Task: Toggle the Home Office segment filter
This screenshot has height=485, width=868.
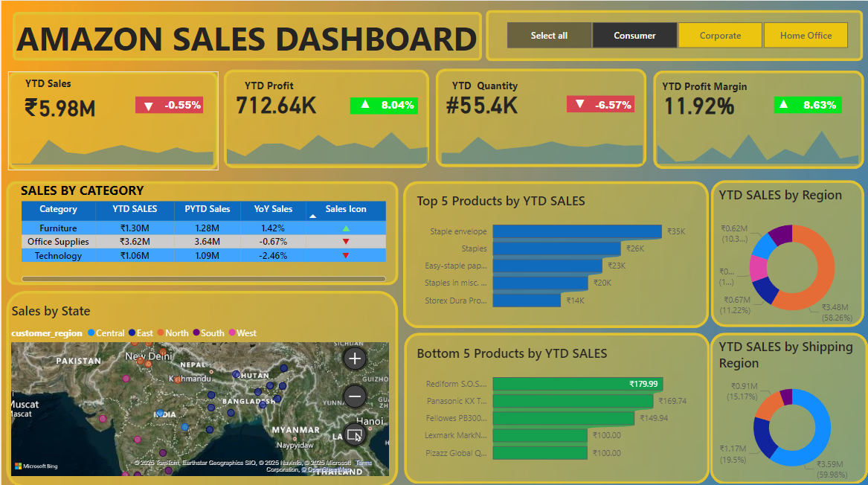Action: tap(806, 35)
